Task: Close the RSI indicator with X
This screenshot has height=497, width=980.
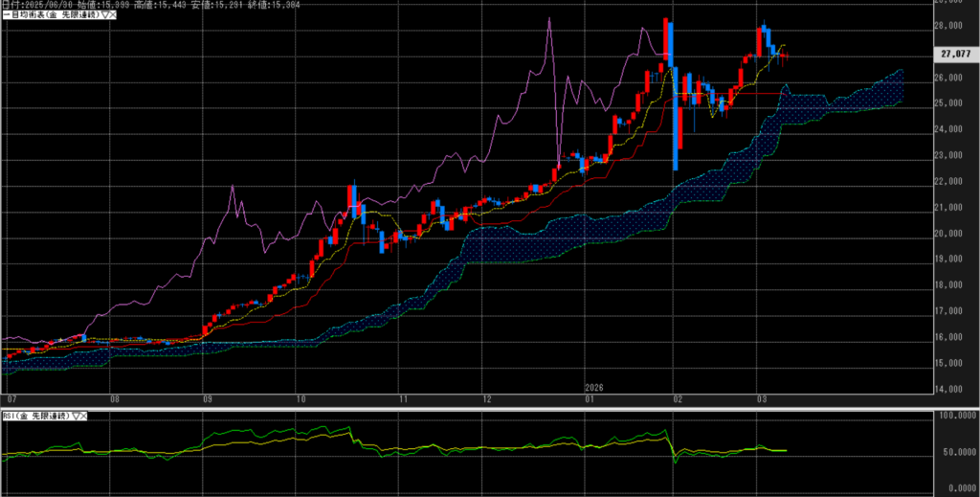Action: 83,416
